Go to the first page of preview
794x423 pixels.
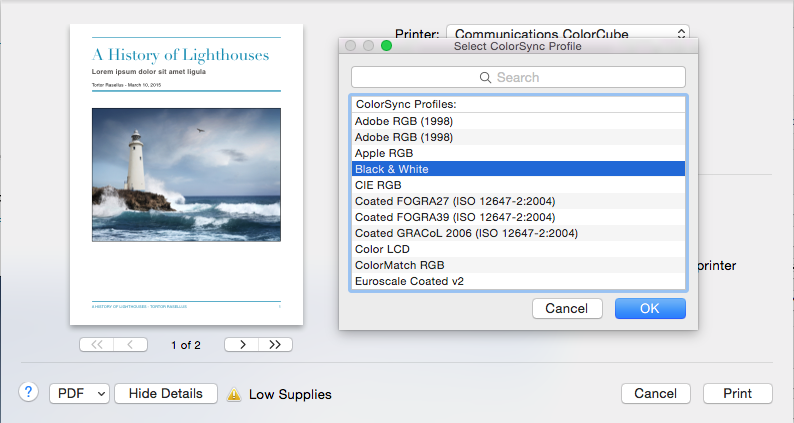[97, 345]
